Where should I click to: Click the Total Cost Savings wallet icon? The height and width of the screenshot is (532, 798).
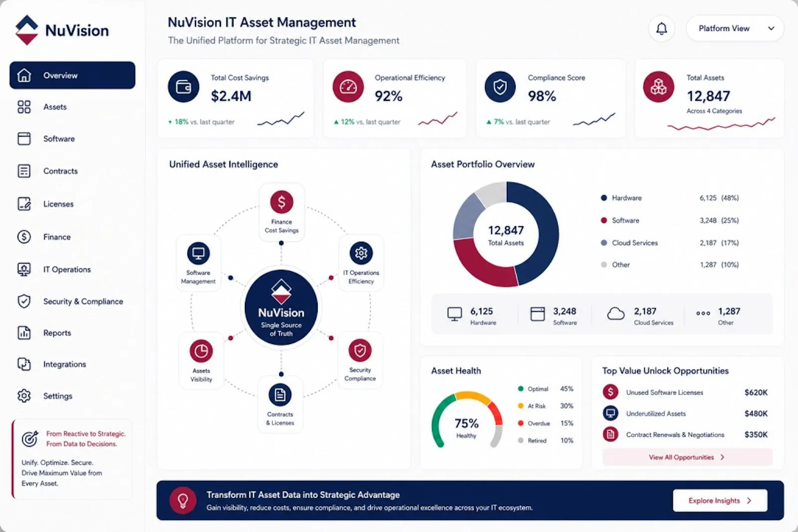tap(183, 87)
